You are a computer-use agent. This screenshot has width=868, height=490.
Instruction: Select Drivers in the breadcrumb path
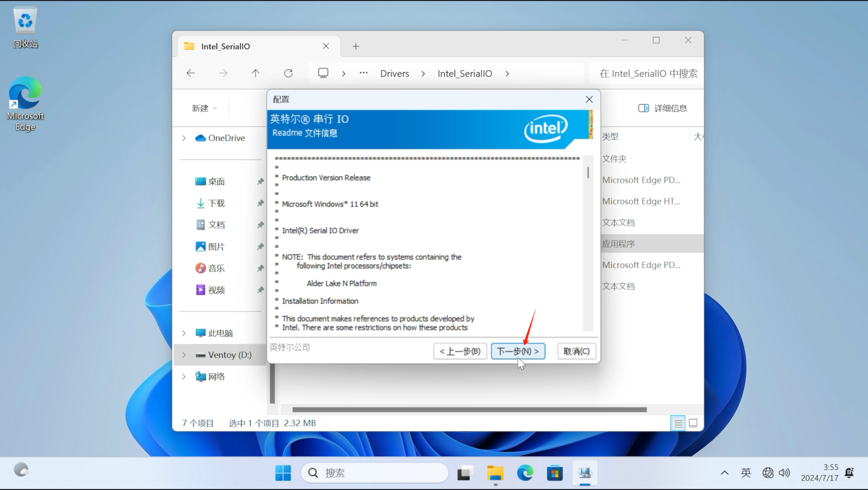pyautogui.click(x=394, y=74)
